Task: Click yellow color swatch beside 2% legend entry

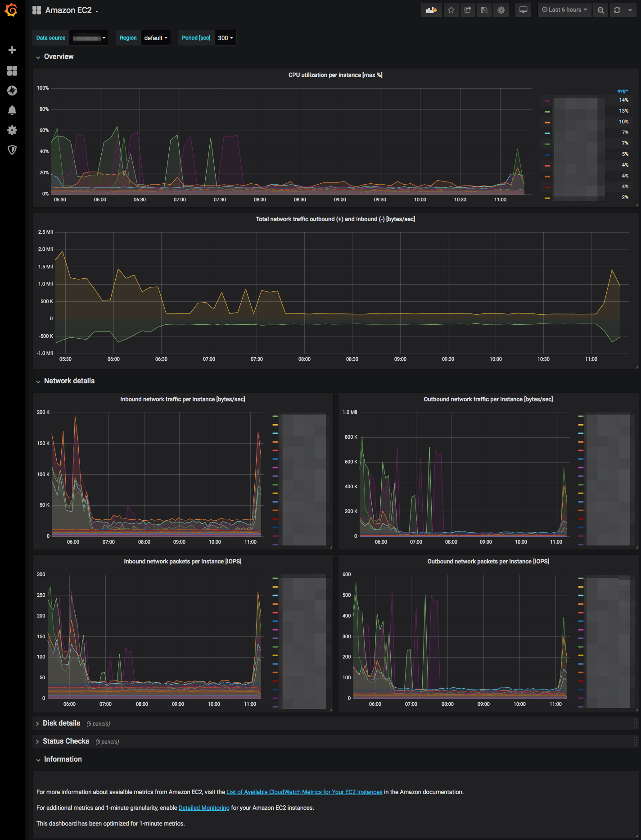Action: (x=547, y=198)
